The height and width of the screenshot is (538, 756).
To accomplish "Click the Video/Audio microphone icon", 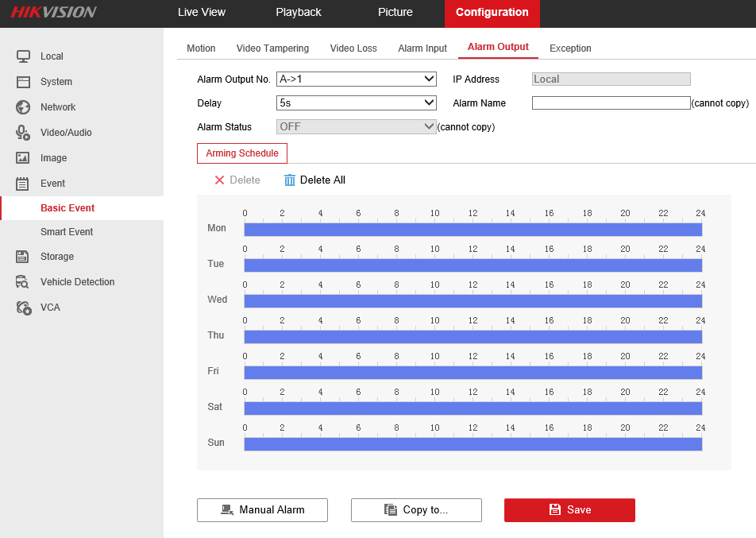I will 23,133.
